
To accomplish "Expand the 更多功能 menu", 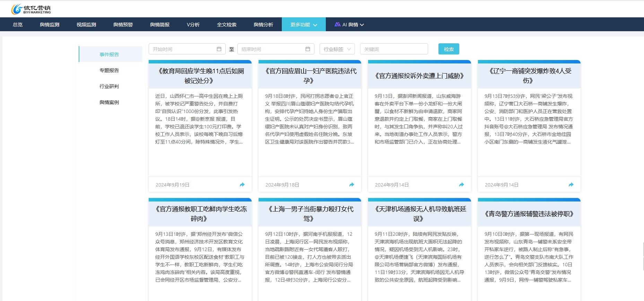I will point(303,25).
